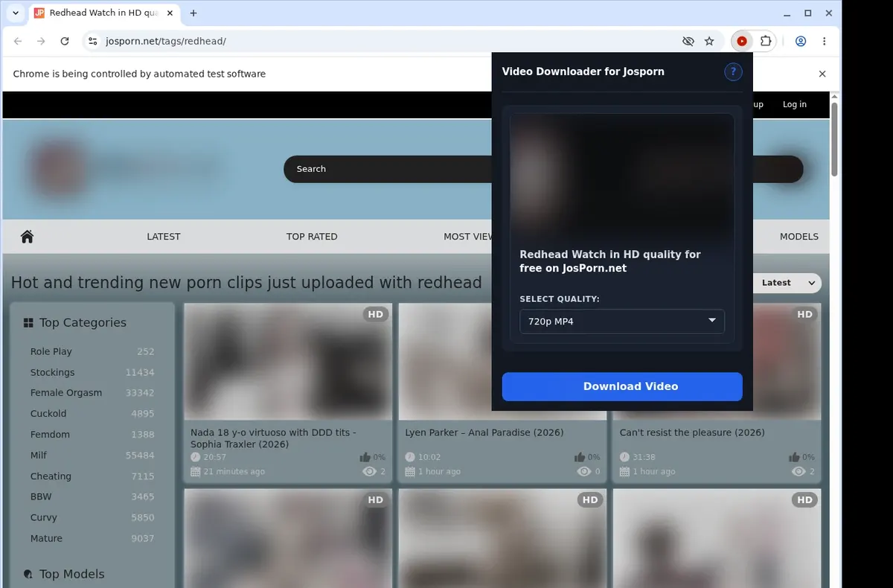
Task: Click the Top Models heading text
Action: [x=72, y=575]
